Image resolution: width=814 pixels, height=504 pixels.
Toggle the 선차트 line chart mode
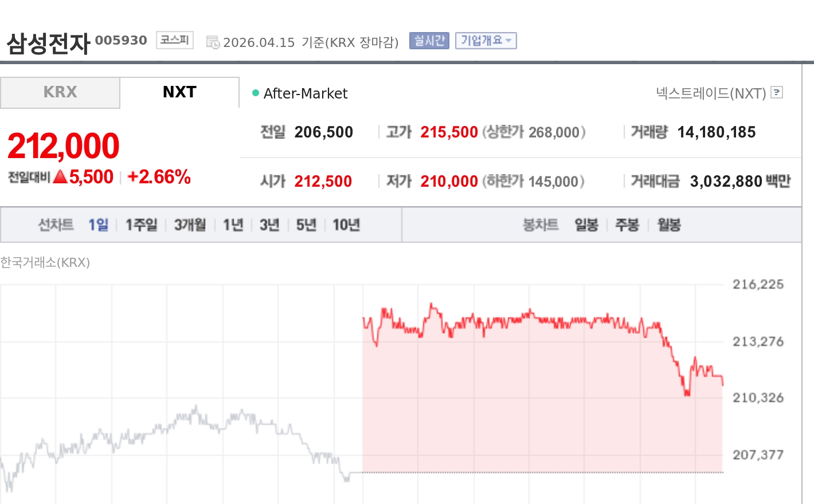55,225
